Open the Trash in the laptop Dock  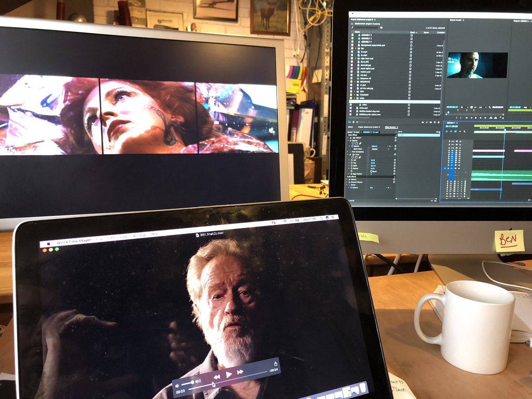(363, 387)
